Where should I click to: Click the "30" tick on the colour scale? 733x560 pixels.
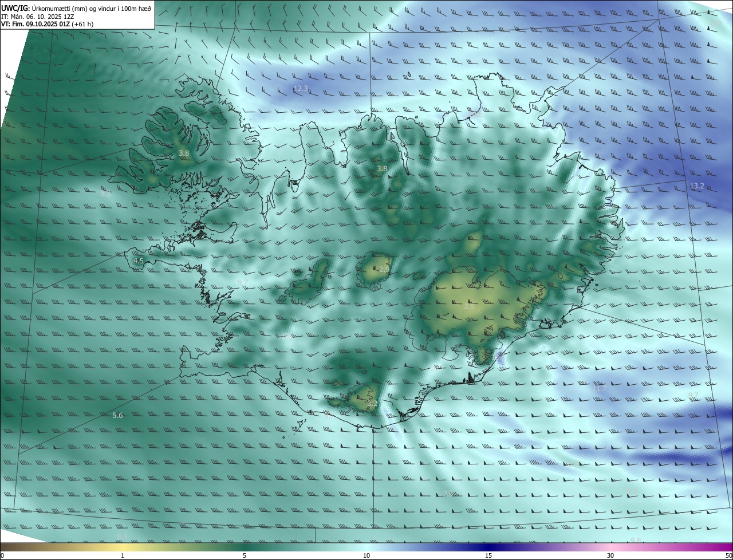[610, 555]
